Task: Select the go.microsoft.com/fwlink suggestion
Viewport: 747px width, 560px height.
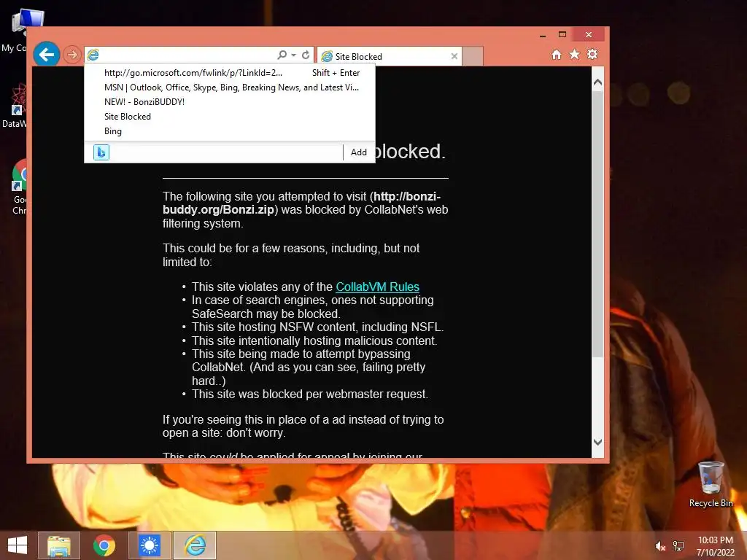Action: pyautogui.click(x=230, y=73)
